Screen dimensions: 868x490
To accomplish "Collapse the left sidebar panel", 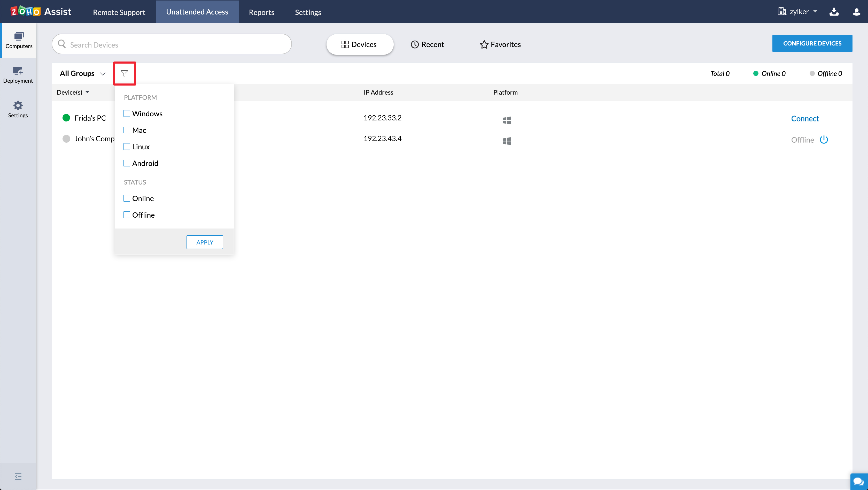I will [18, 476].
